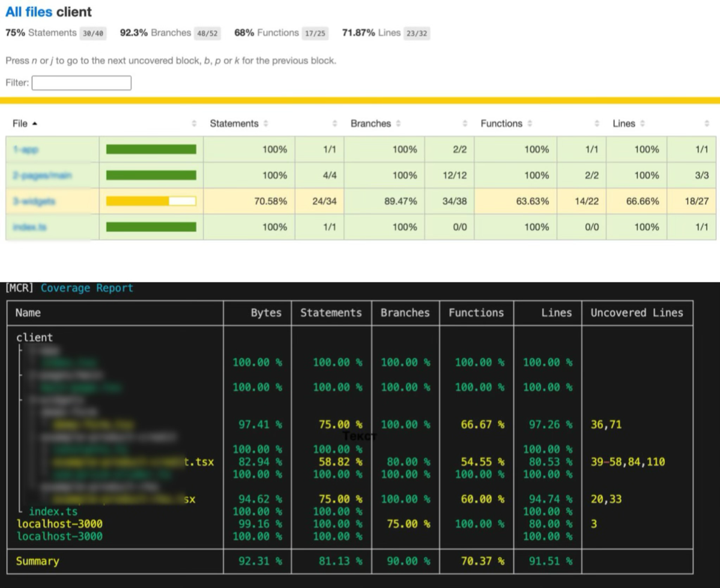Click sort icon above Functions fraction column
Image resolution: width=720 pixels, height=588 pixels.
(596, 124)
